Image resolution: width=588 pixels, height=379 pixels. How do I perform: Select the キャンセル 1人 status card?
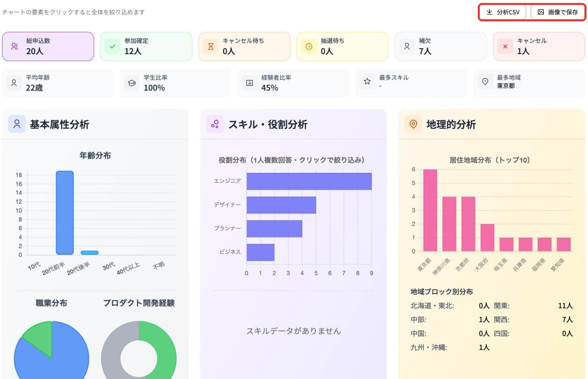539,46
